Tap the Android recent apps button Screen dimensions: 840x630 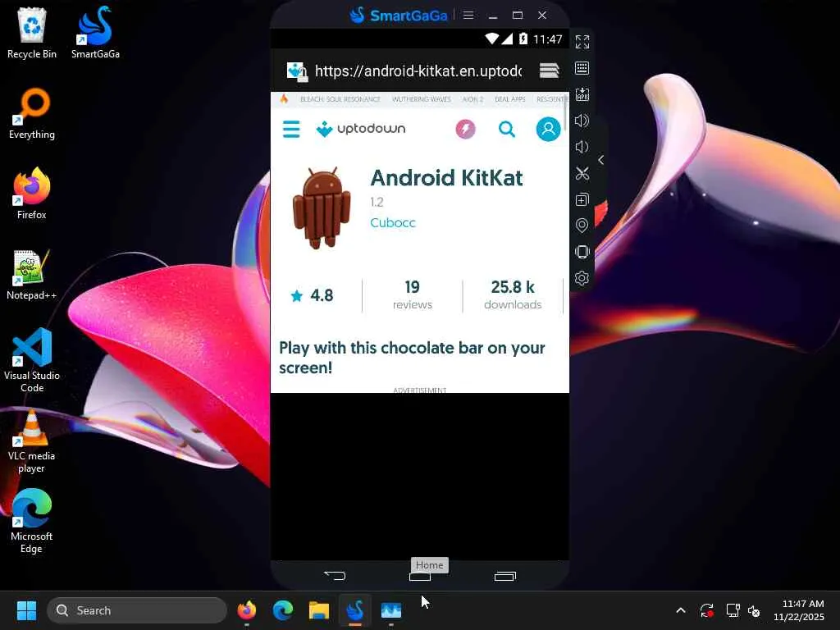click(505, 576)
